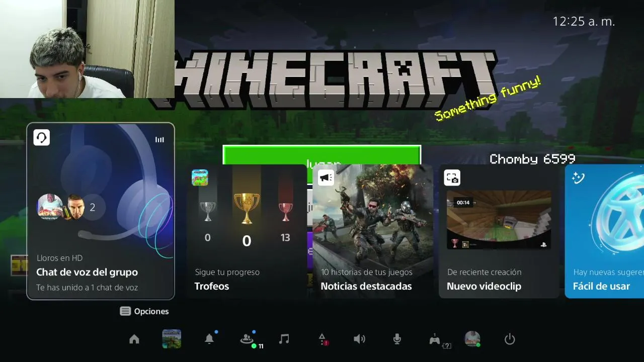Click the megaphone icon on news card
This screenshot has width=644, height=362.
[326, 177]
